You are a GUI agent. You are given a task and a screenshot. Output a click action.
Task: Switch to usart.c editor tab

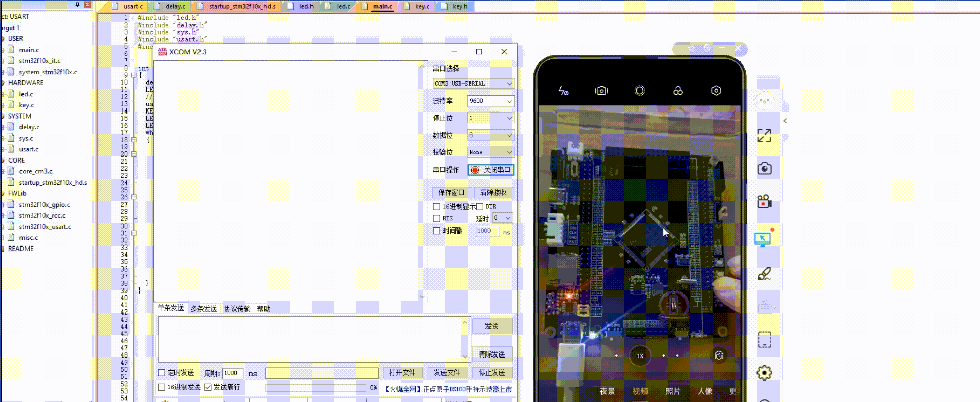128,6
